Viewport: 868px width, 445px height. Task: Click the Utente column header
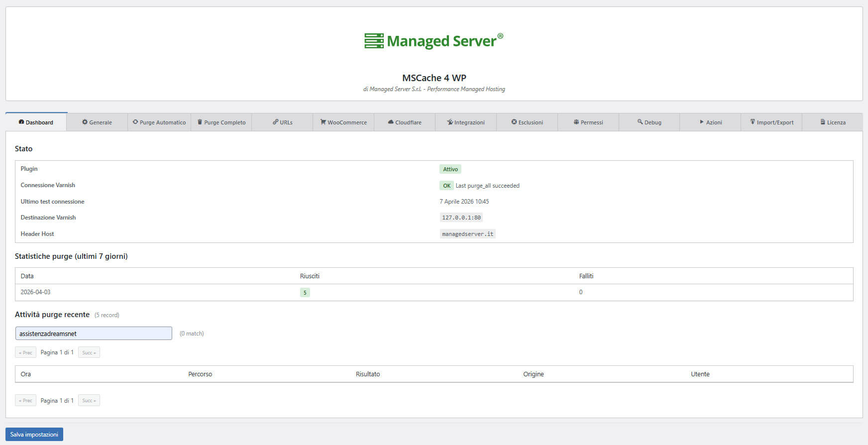point(700,374)
